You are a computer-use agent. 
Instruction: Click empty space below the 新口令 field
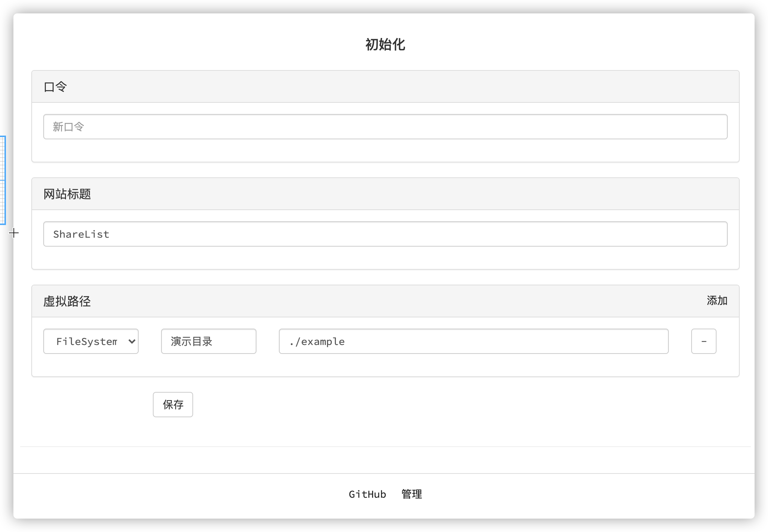(385, 151)
